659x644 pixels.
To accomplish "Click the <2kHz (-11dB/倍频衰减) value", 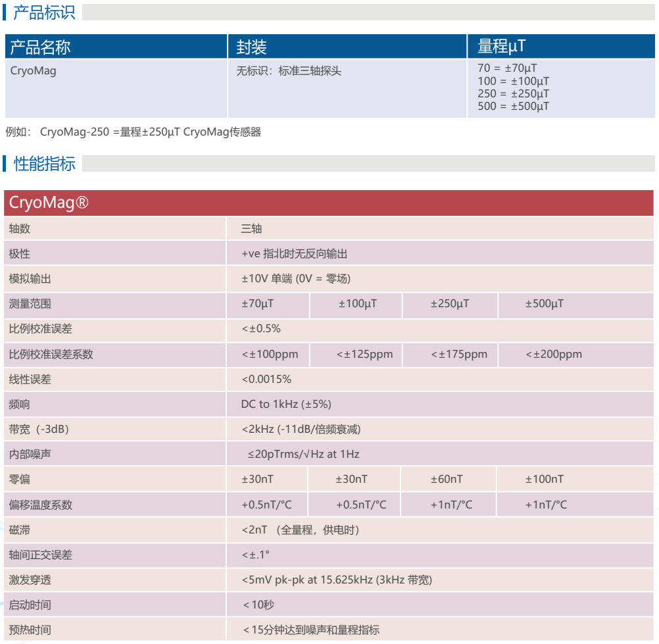I will click(301, 429).
